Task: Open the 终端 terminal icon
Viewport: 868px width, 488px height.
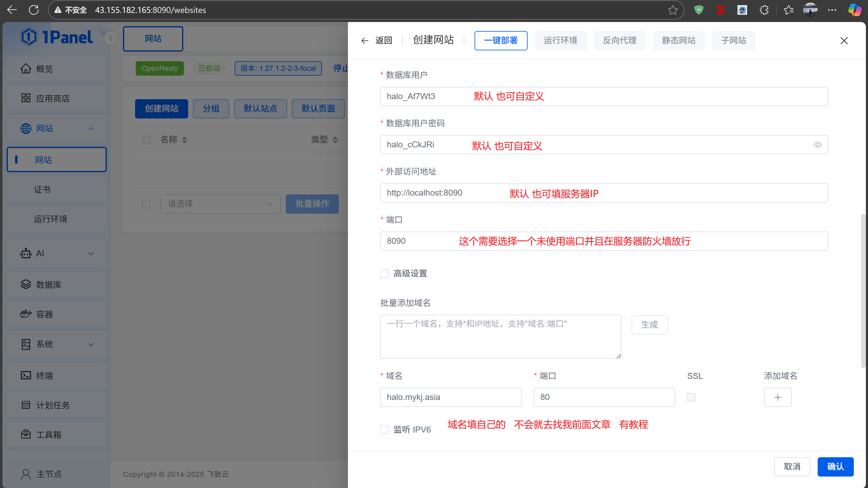Action: coord(26,375)
